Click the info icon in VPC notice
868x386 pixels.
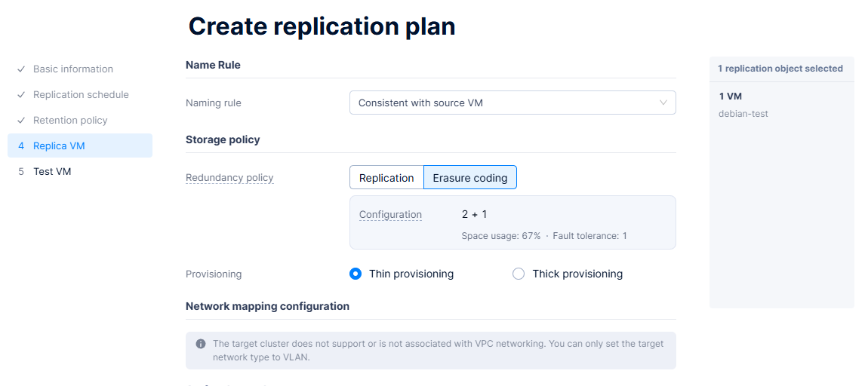point(201,344)
